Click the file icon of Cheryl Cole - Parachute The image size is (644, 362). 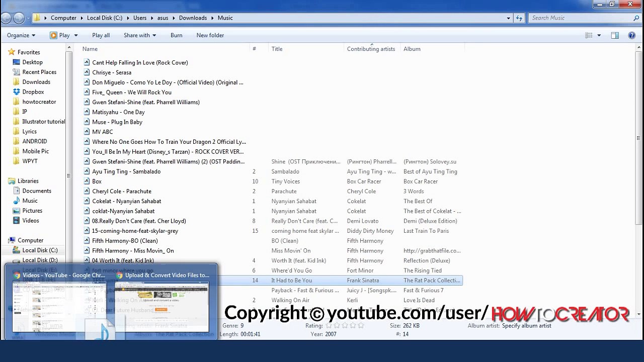pyautogui.click(x=87, y=192)
